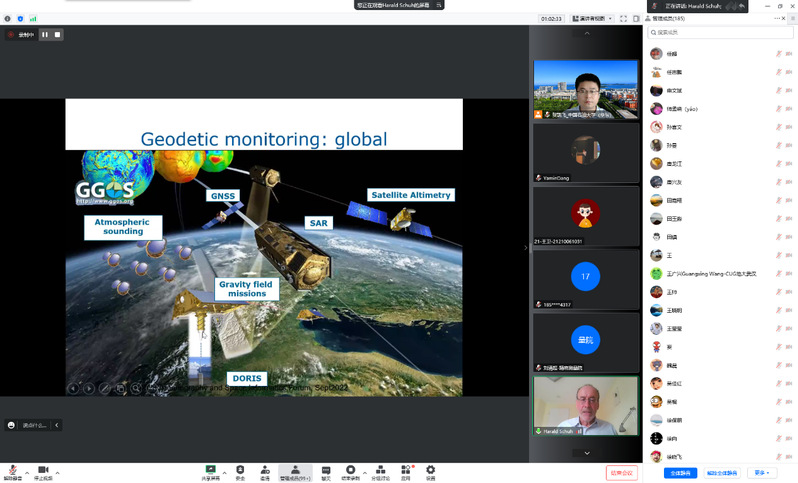798x483 pixels.
Task: Select Manage Members (管理成员) in the toolbar
Action: 295,471
